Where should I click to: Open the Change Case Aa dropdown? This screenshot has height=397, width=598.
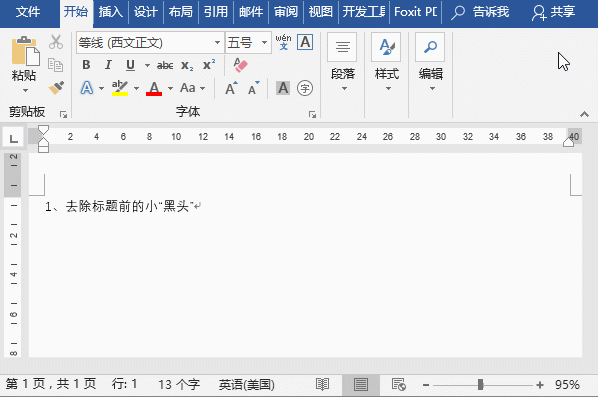click(193, 88)
